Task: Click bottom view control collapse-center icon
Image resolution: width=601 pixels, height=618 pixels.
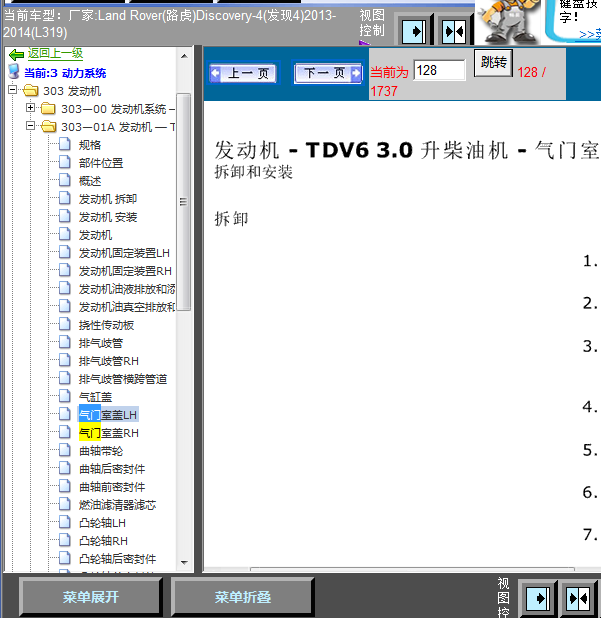Action: click(x=578, y=599)
